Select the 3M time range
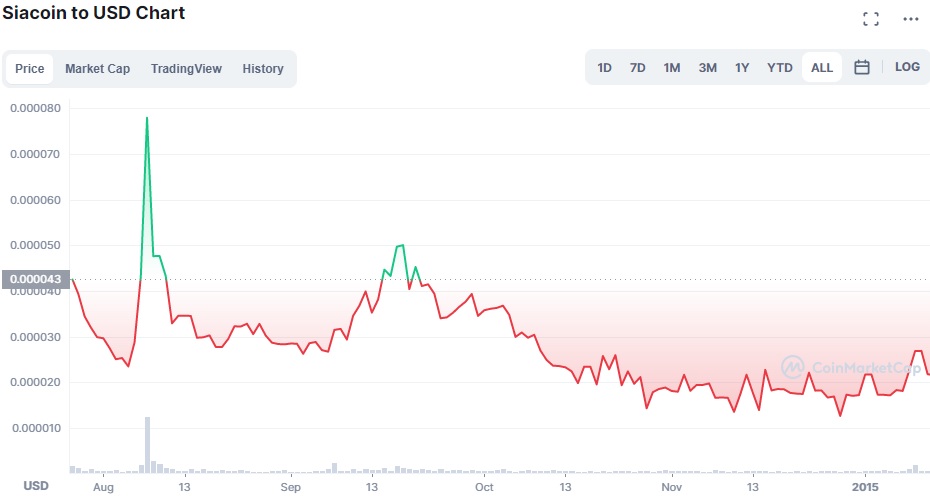The height and width of the screenshot is (498, 930). click(x=708, y=68)
